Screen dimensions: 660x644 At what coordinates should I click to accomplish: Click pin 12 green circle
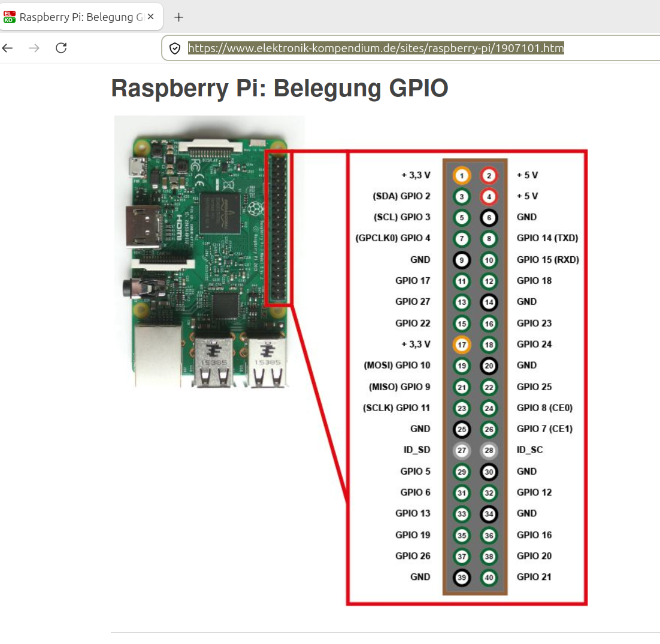pyautogui.click(x=489, y=281)
